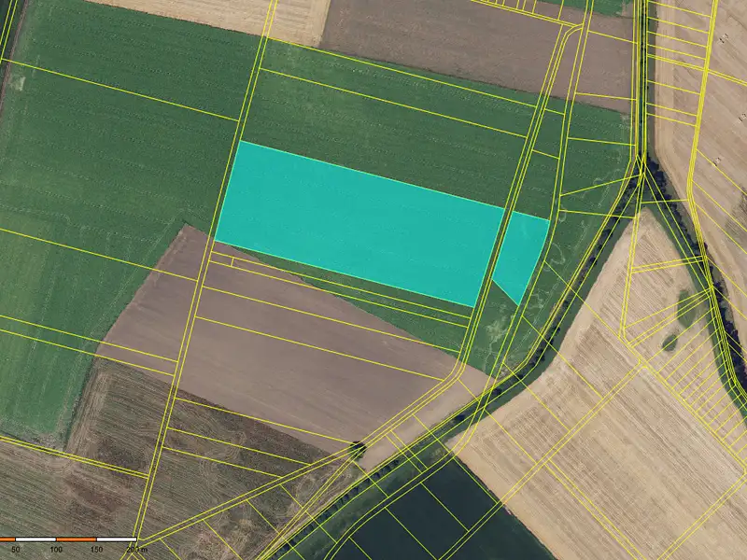Select the large cyan highlighted parcel
747x560 pixels.
coord(359,224)
